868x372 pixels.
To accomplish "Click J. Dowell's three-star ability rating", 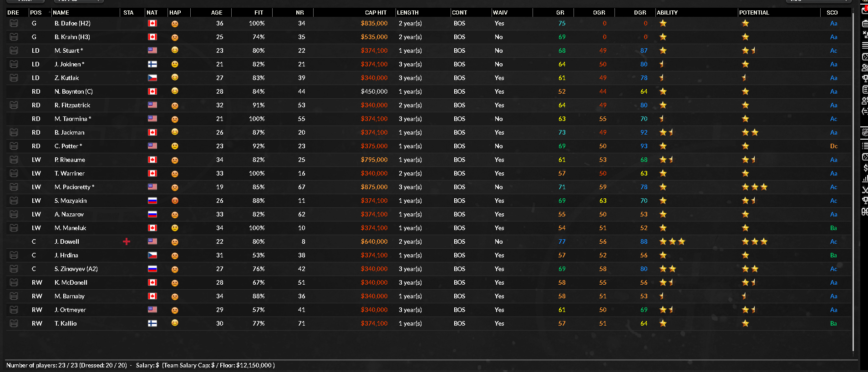I will pyautogui.click(x=672, y=241).
